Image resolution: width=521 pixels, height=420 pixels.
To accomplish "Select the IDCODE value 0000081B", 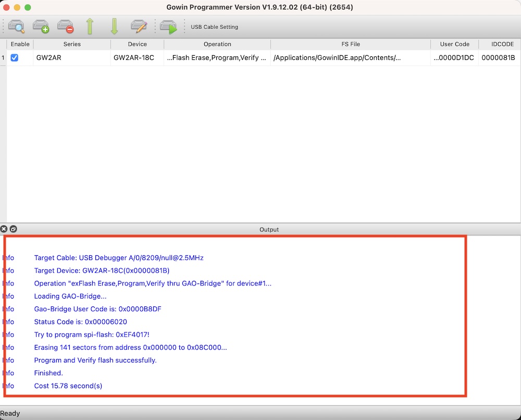I will 498,58.
